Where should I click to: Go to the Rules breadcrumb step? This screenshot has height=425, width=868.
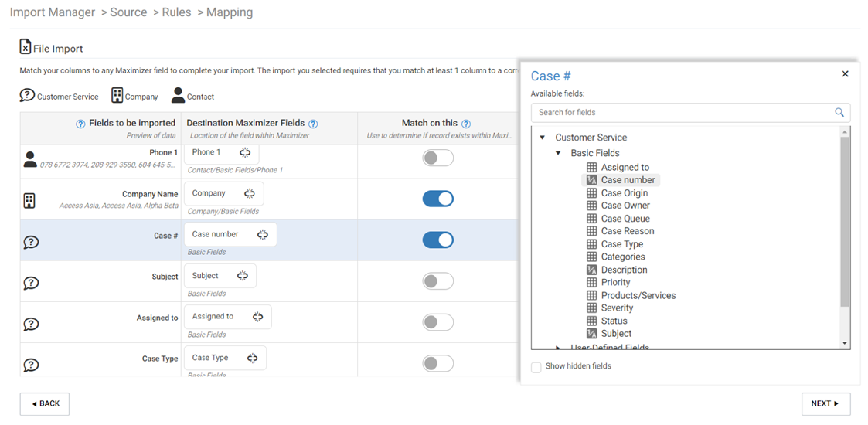point(176,12)
